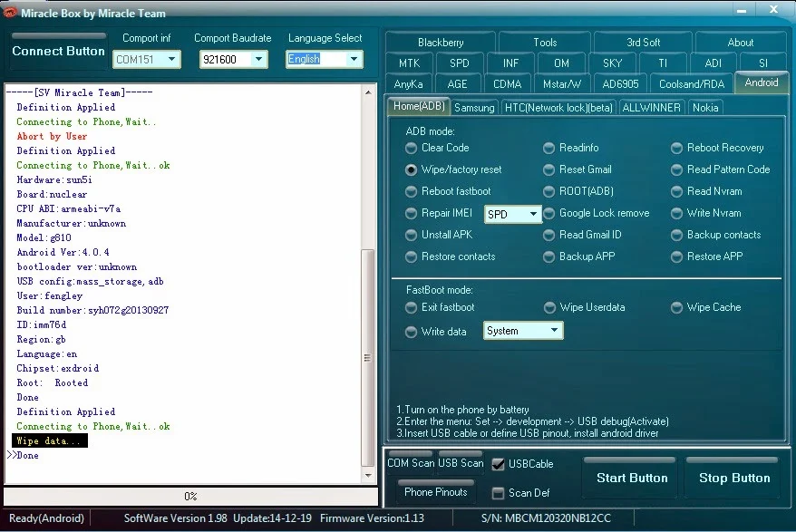This screenshot has height=532, width=796.
Task: Switch to the AD6905 tab
Action: 620,83
